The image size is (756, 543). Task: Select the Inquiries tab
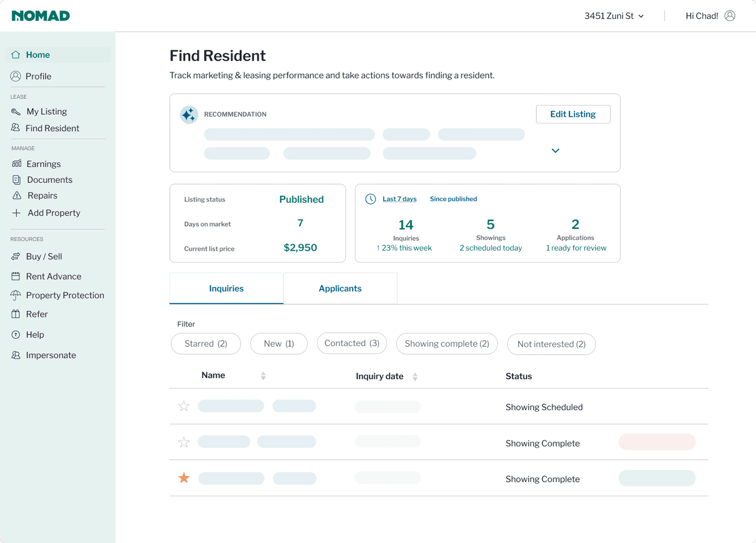pyautogui.click(x=226, y=288)
